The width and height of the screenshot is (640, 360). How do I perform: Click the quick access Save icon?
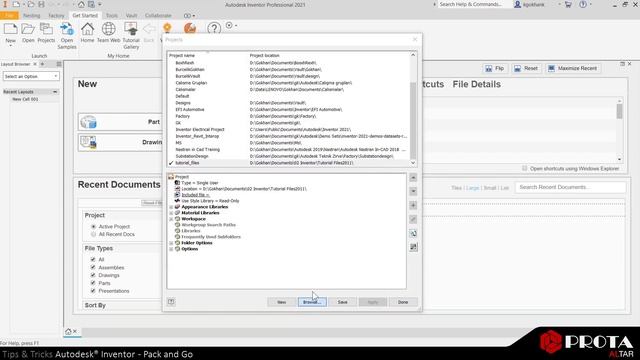coord(41,4)
